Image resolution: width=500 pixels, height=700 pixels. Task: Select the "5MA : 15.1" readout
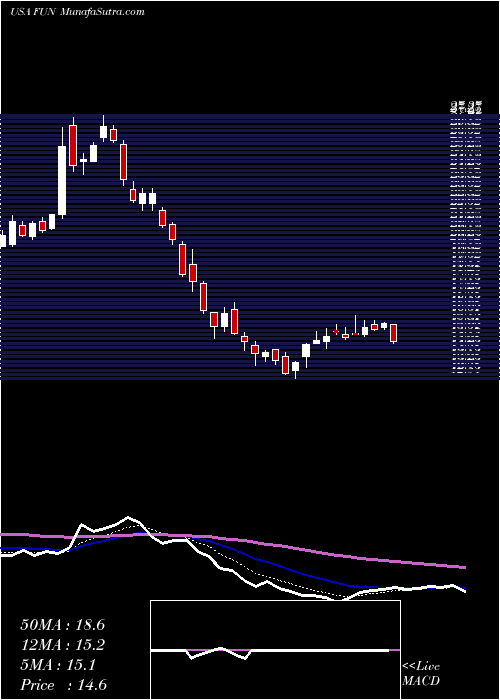tap(58, 665)
